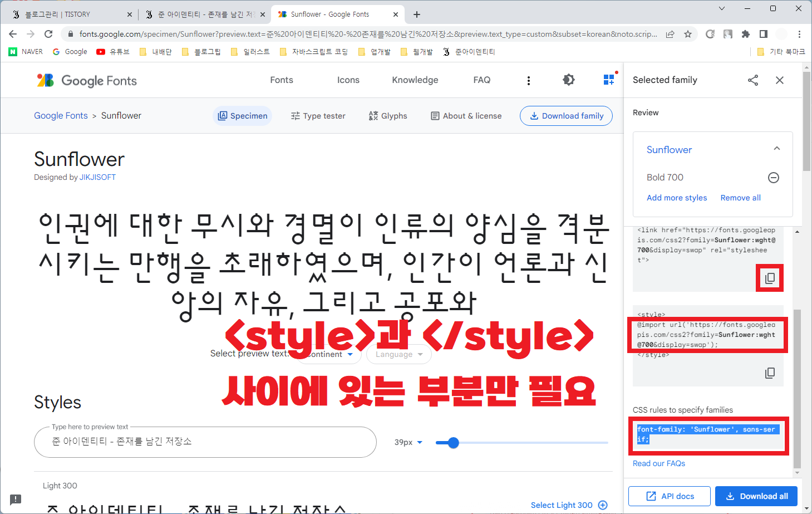
Task: Open browser side panel icon
Action: tap(764, 34)
